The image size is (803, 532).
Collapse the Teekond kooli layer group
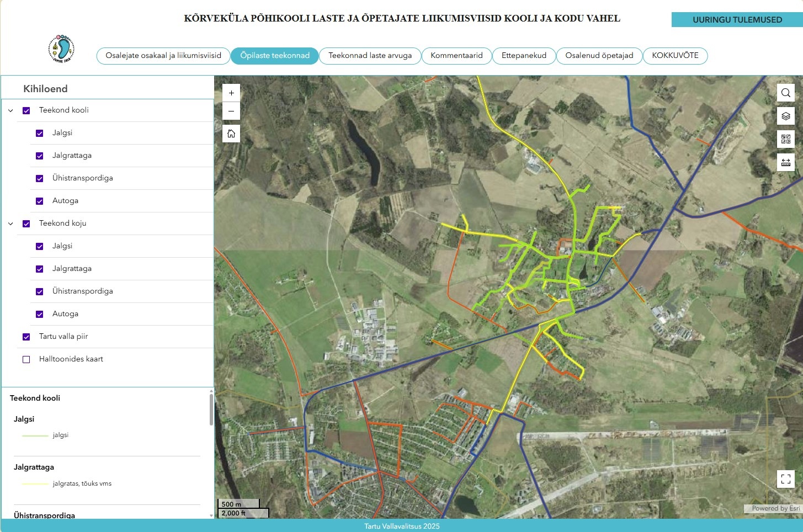click(x=10, y=110)
